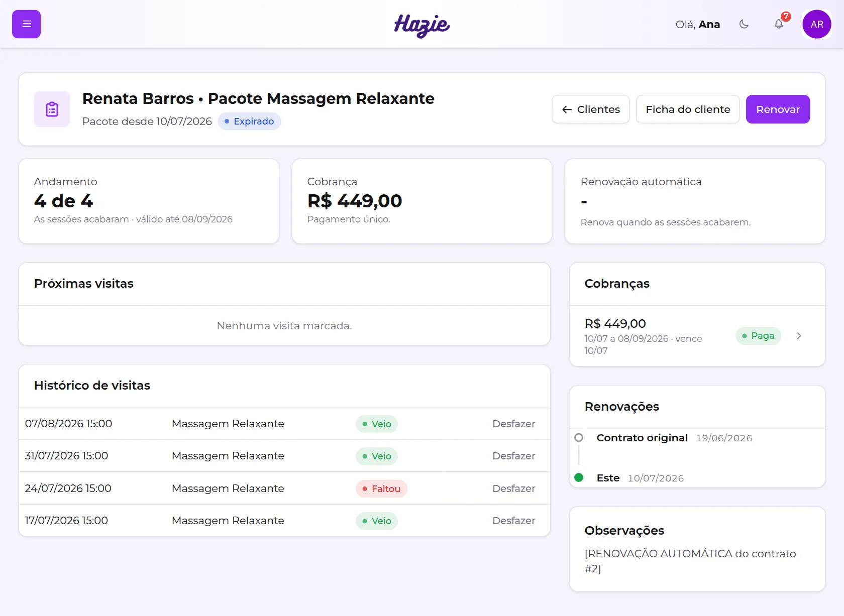Undo the 24/07/2026 visit status
This screenshot has width=844, height=616.
tap(513, 488)
